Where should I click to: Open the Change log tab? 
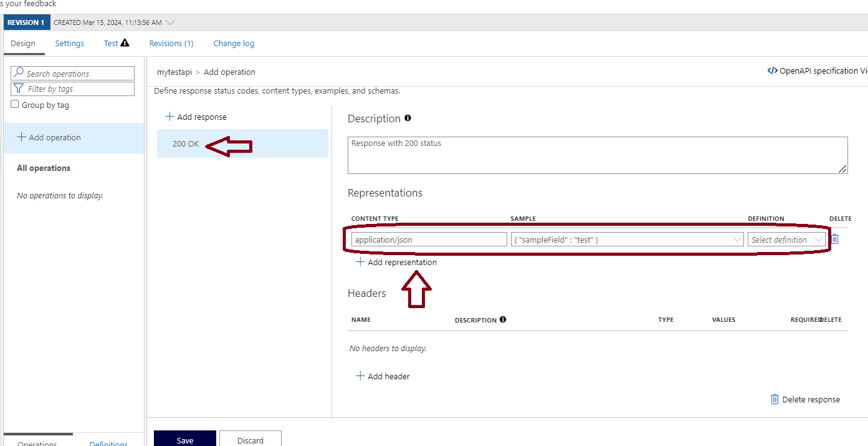click(x=234, y=43)
